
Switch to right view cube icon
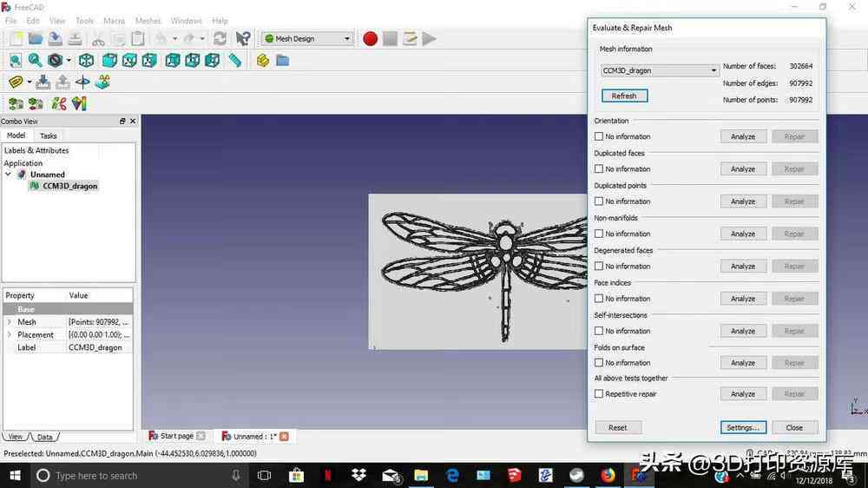pyautogui.click(x=149, y=61)
